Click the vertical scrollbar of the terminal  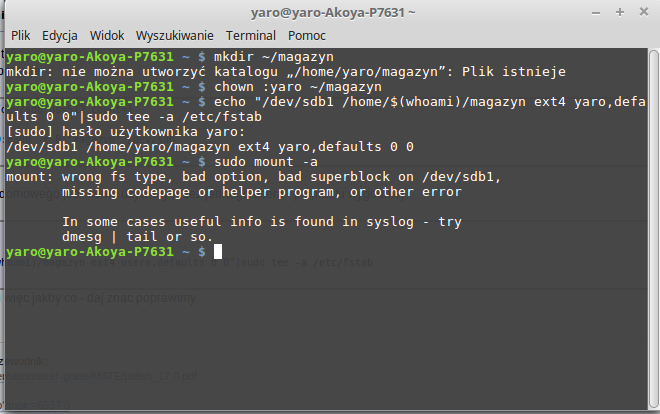[653, 228]
